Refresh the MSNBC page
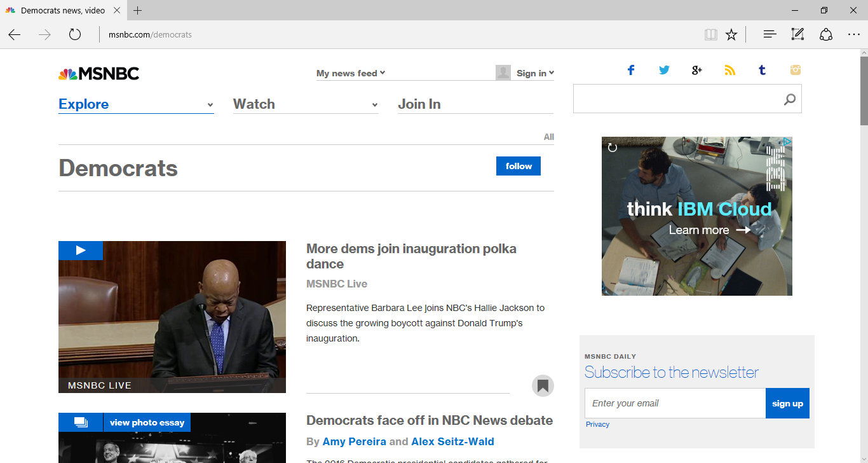Image resolution: width=868 pixels, height=463 pixels. pyautogui.click(x=75, y=34)
